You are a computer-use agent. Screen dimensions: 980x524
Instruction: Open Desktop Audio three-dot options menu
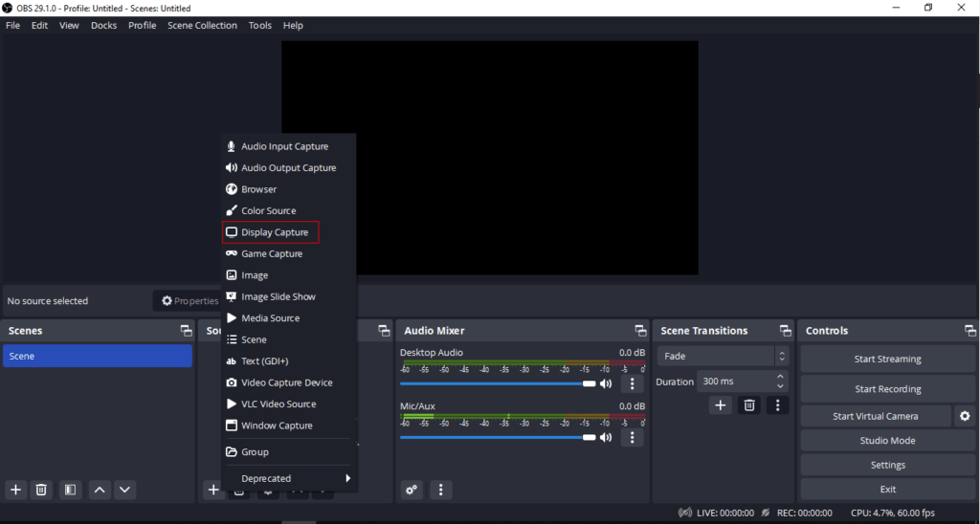click(632, 383)
